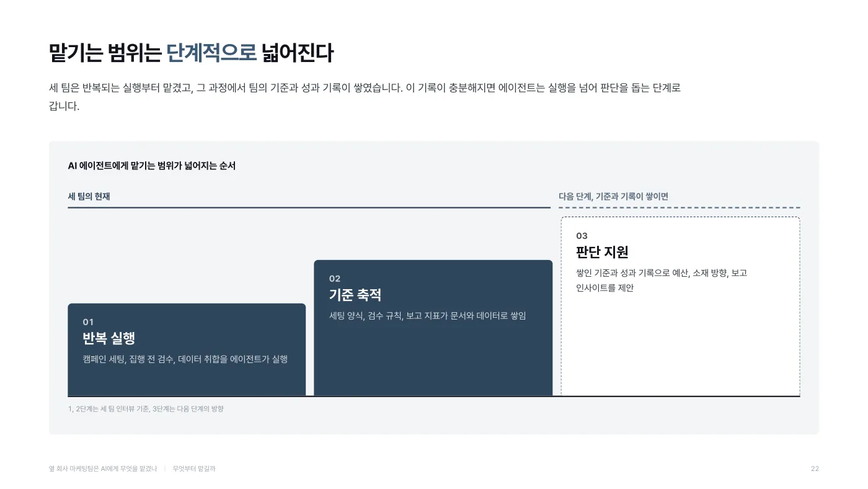This screenshot has height=489, width=868.
Task: Select the step number '03'
Action: [582, 236]
